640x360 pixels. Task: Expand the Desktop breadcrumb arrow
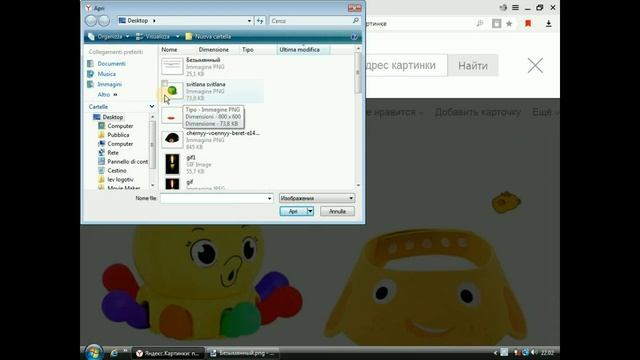[x=154, y=20]
